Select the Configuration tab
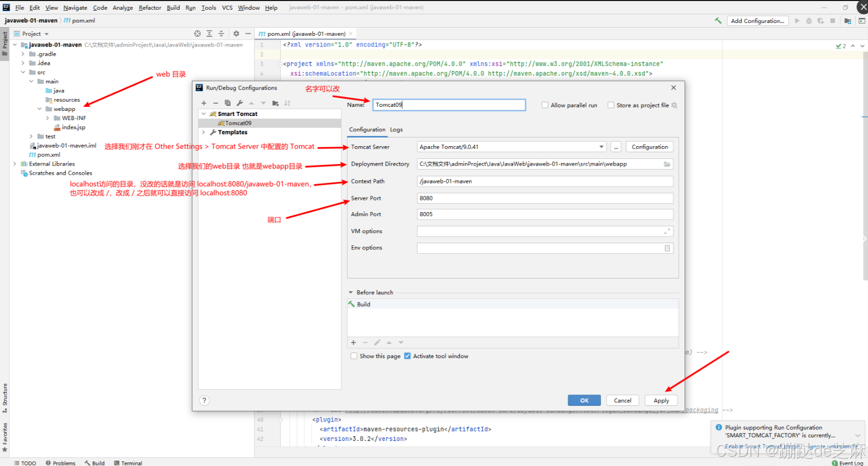Image resolution: width=868 pixels, height=466 pixels. tap(367, 130)
